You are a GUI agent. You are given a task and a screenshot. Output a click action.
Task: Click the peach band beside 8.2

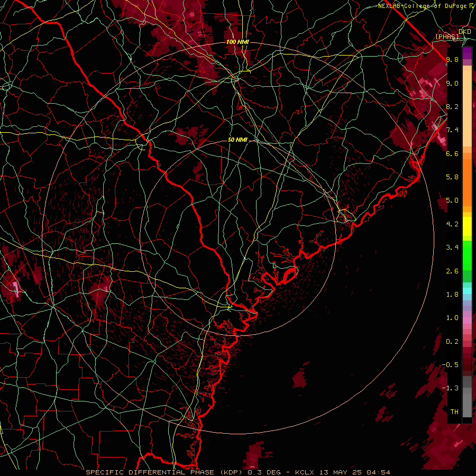[x=467, y=108]
